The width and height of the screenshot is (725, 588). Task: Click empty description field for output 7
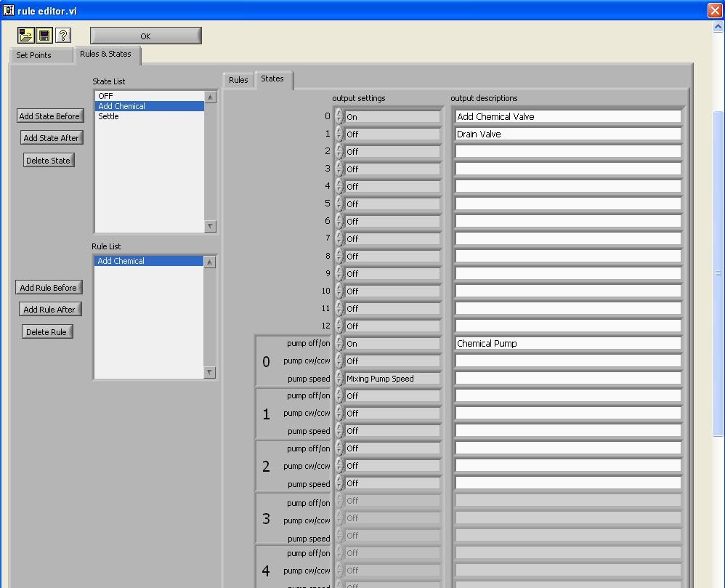click(568, 238)
